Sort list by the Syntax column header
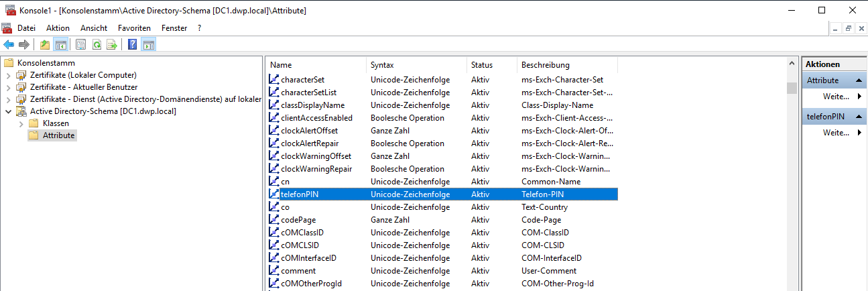This screenshot has width=868, height=291. click(x=416, y=65)
